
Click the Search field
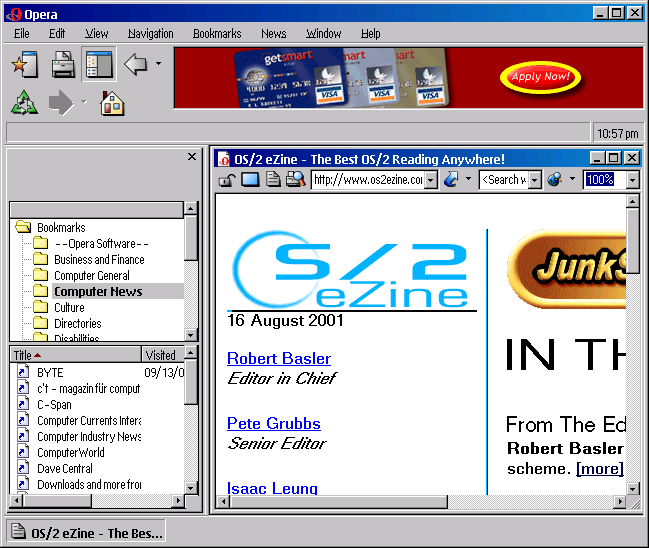pos(504,180)
